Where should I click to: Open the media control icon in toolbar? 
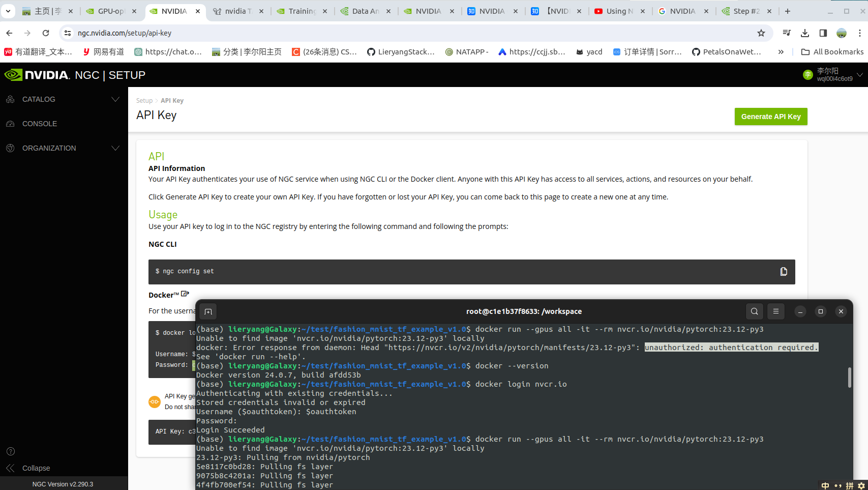[787, 33]
